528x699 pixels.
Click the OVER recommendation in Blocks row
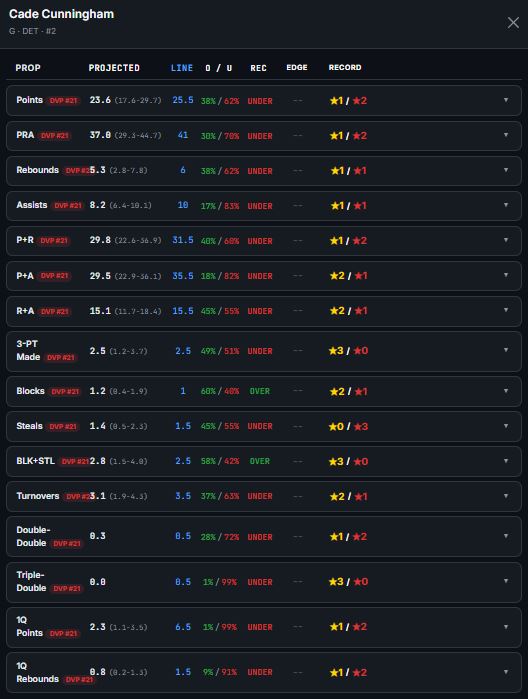click(x=260, y=391)
